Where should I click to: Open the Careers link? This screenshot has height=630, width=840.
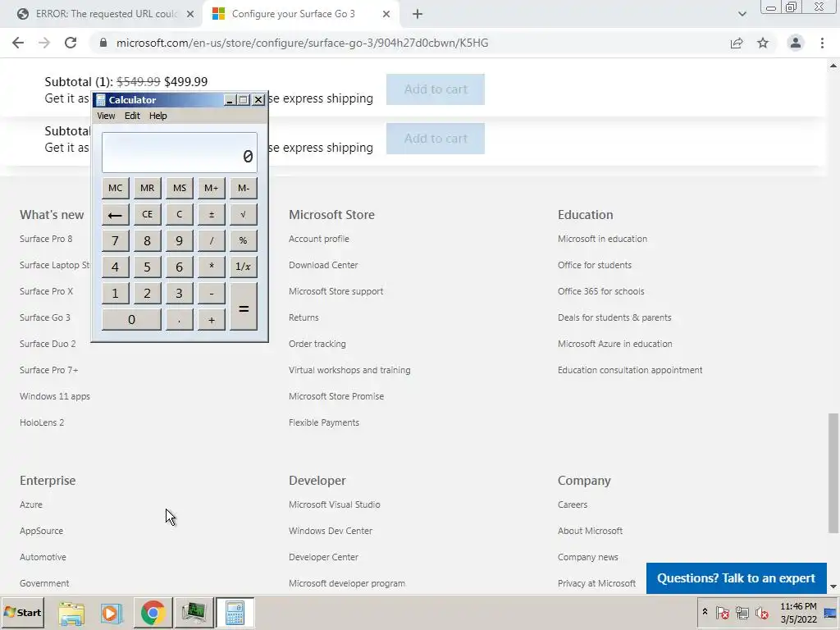pos(573,504)
